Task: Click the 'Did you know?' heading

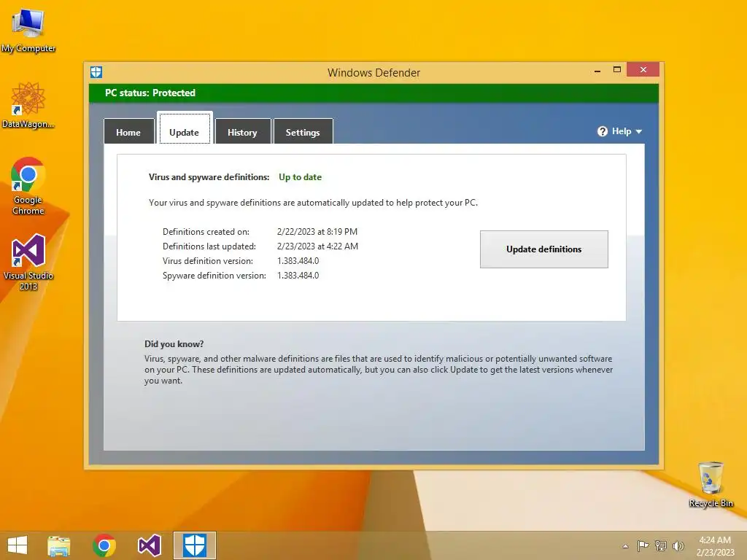Action: (x=174, y=344)
